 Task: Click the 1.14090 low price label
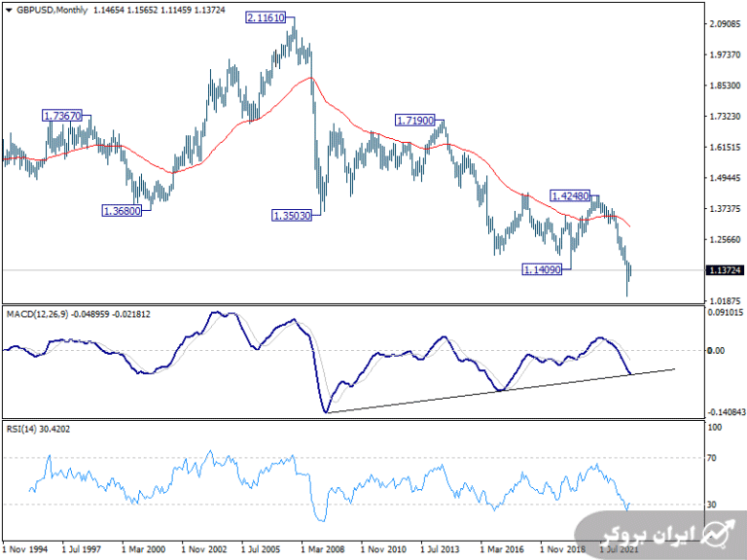[542, 270]
